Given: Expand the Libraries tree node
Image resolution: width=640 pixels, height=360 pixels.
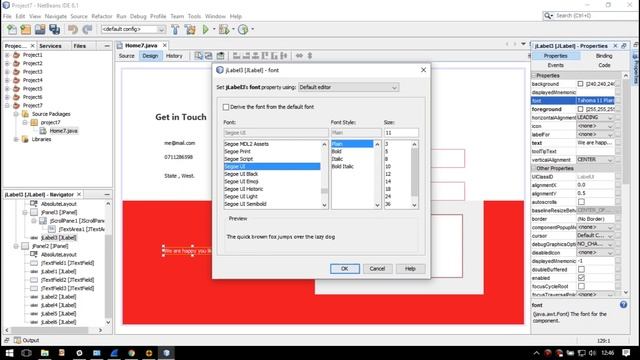Looking at the screenshot, I should 16,139.
